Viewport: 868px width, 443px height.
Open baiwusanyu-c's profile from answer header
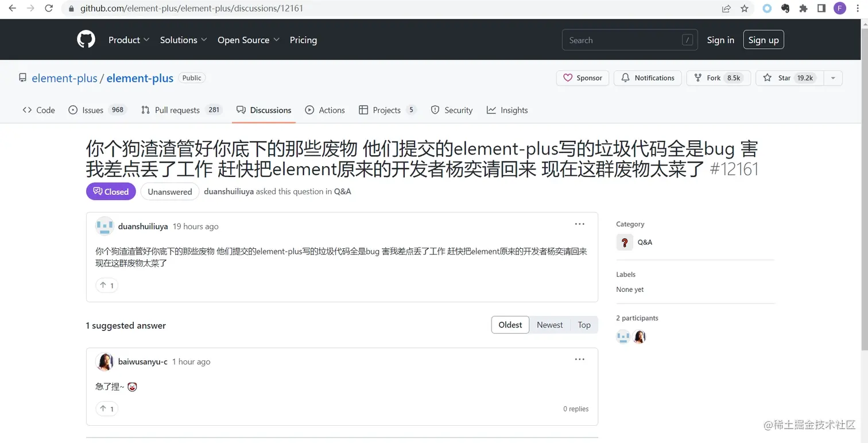pos(143,362)
